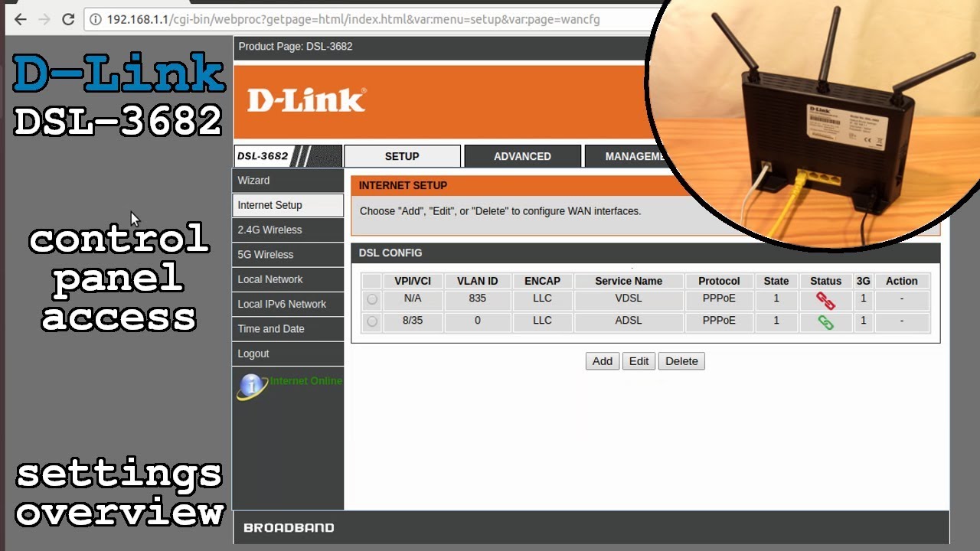Open 2.4G Wireless settings
Image resolution: width=980 pixels, height=551 pixels.
click(x=288, y=230)
